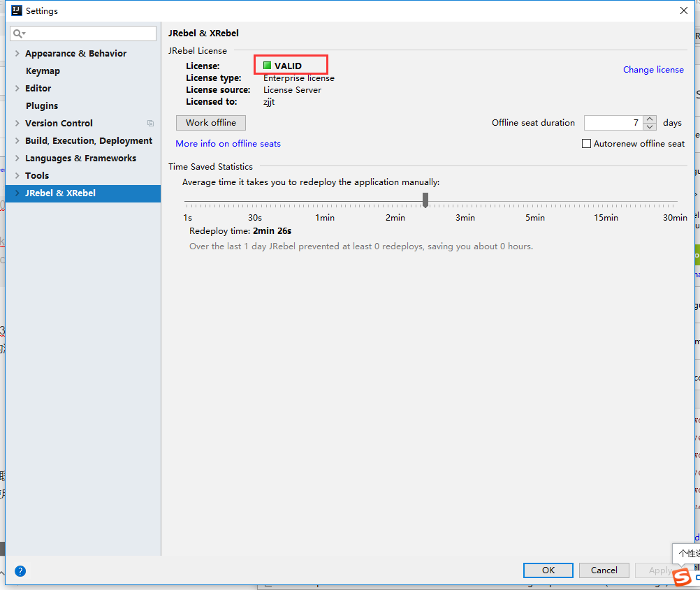Viewport: 700px width, 590px height.
Task: Select Appearance & Behavior settings category
Action: [75, 54]
